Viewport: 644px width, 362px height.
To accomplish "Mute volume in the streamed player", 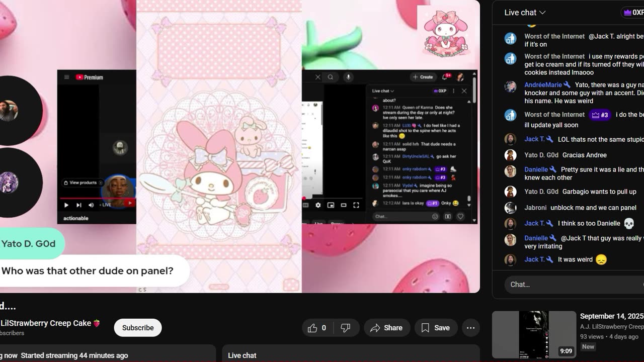I will (x=91, y=205).
